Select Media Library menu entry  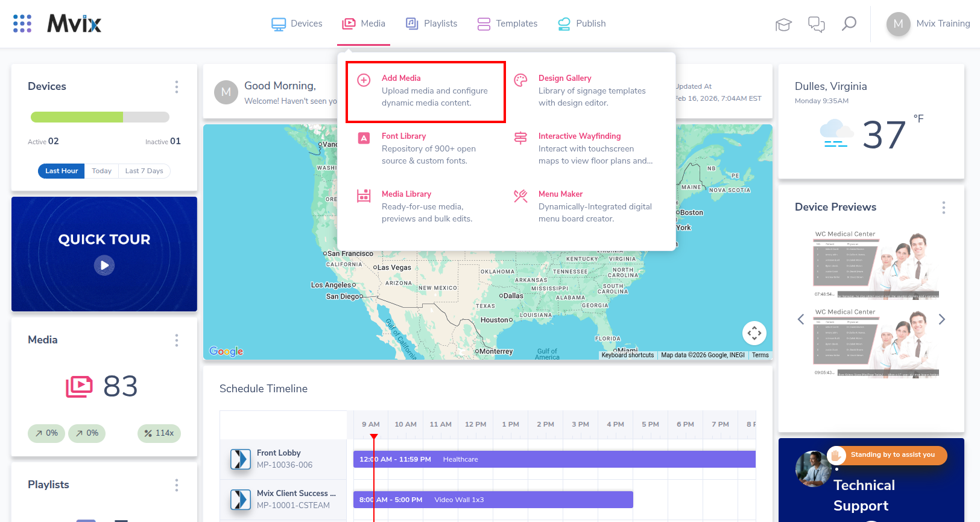(426, 206)
